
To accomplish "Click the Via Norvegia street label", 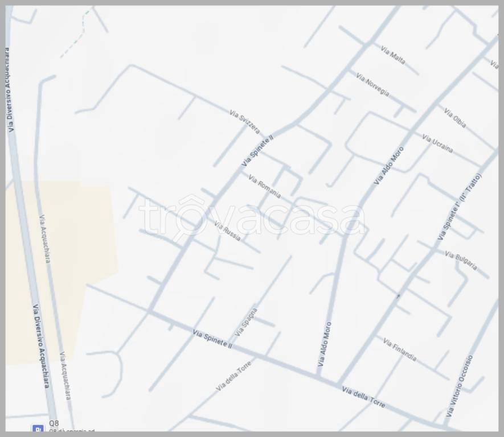I will pyautogui.click(x=372, y=84).
